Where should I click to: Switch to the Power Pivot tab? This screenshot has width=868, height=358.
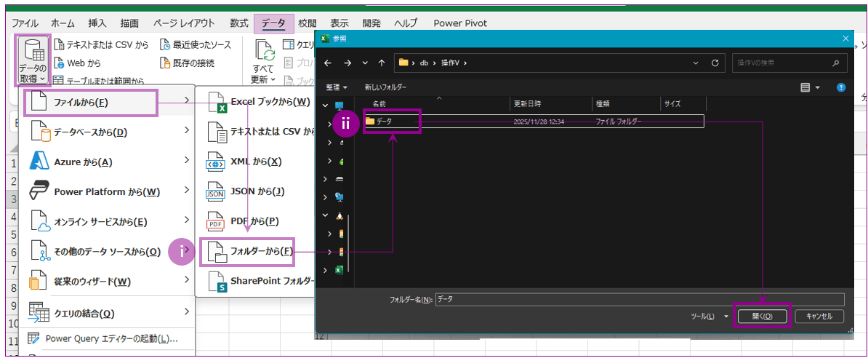point(460,23)
